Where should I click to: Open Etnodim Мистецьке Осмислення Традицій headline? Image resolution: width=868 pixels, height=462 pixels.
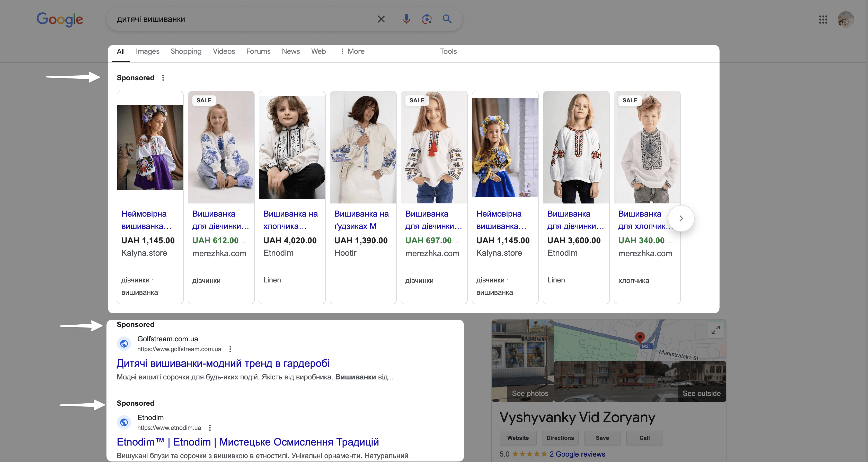click(x=248, y=442)
